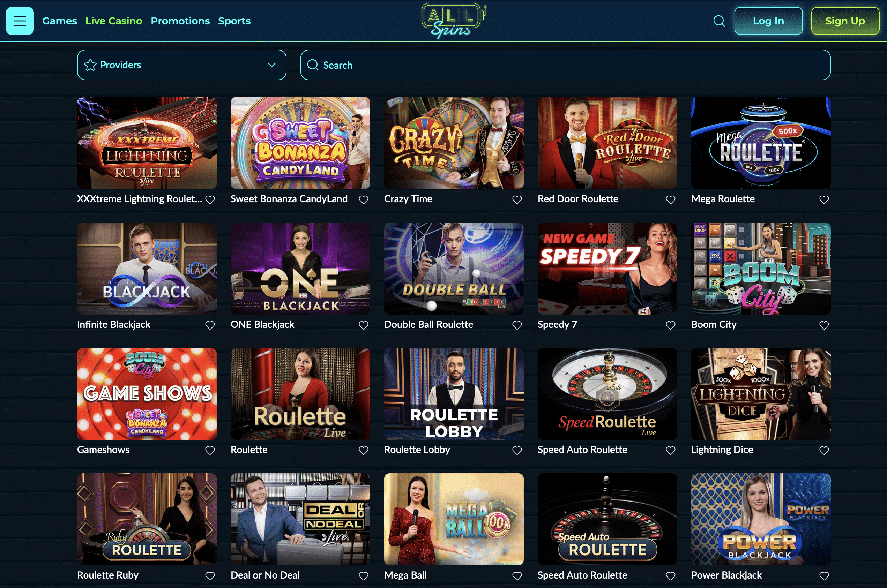Heart the Lightning Dice game

point(824,450)
